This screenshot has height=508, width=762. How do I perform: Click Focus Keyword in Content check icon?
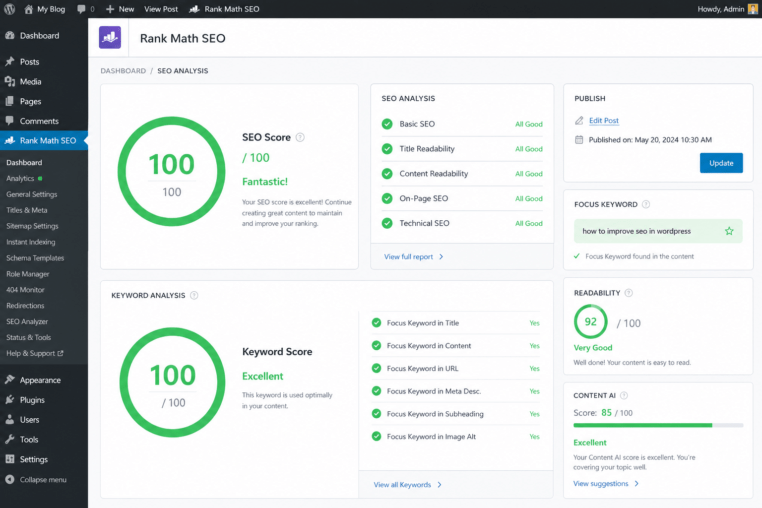(x=376, y=346)
